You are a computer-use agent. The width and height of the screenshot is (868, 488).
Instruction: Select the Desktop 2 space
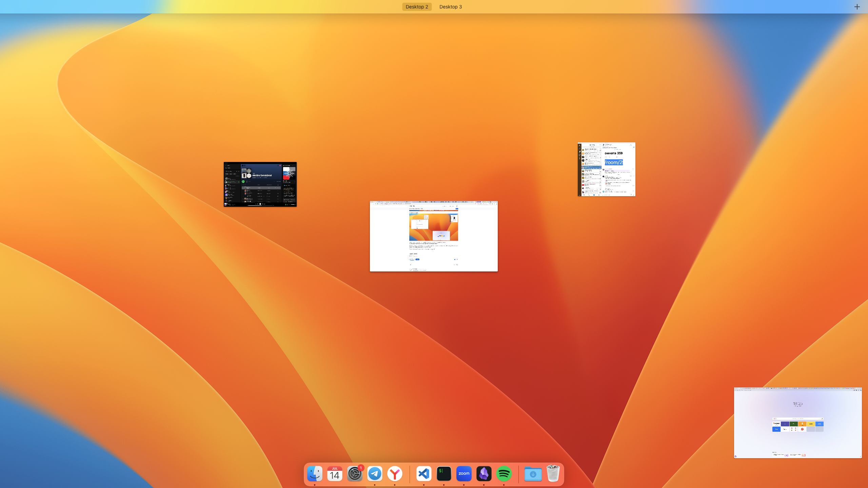coord(417,7)
